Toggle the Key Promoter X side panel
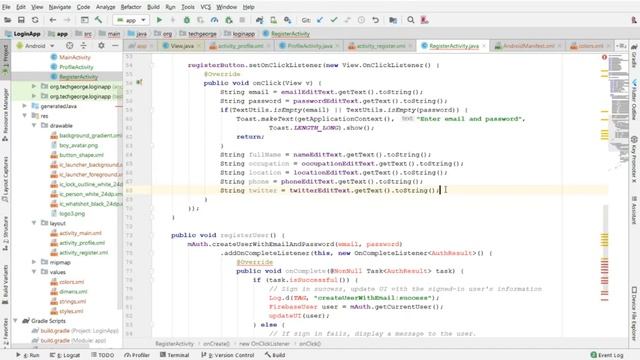The height and width of the screenshot is (360, 640). [634, 159]
